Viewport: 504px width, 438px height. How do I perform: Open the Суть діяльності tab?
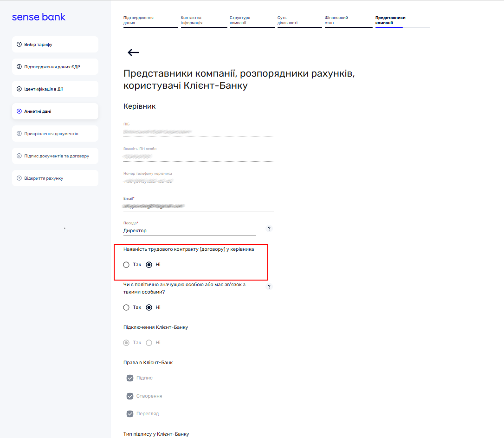300,20
